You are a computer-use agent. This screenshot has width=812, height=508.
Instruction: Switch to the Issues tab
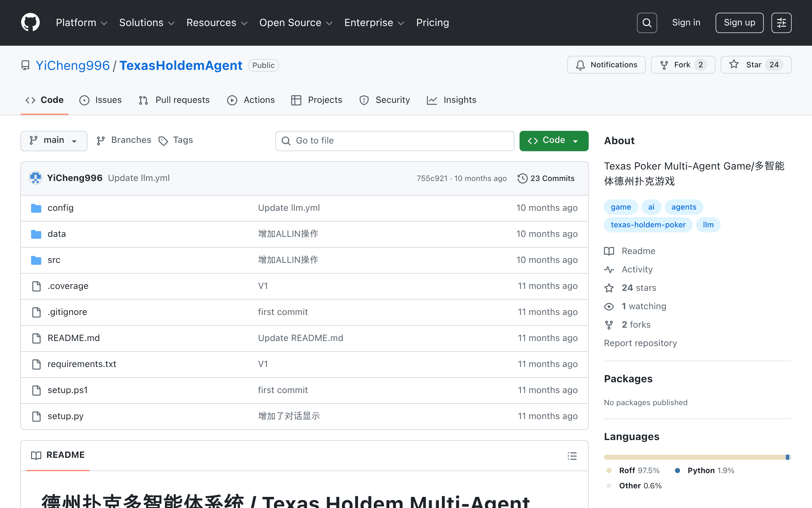click(x=100, y=100)
